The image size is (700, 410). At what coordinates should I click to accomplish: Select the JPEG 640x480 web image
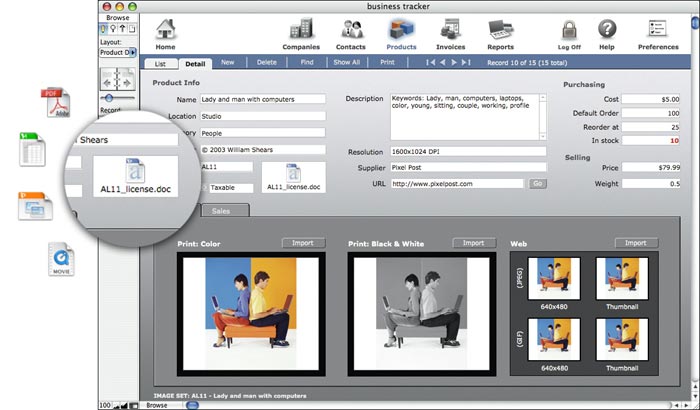[554, 279]
